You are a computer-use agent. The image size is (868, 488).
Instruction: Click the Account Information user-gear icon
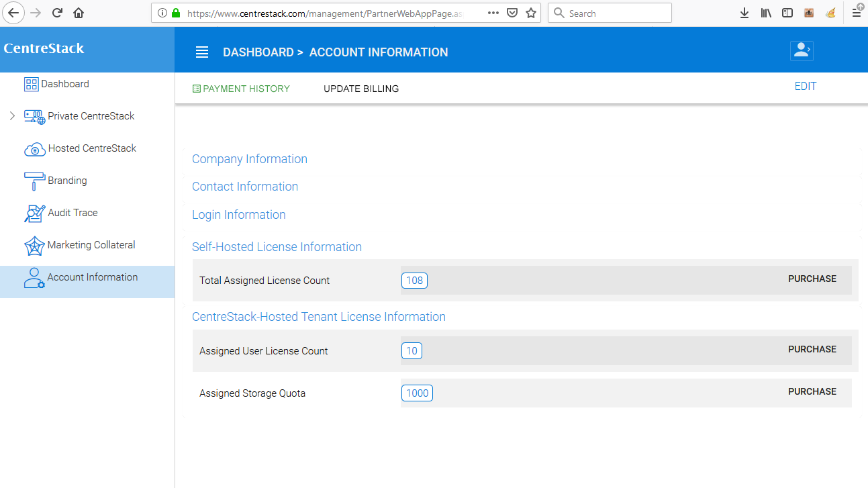coord(34,278)
